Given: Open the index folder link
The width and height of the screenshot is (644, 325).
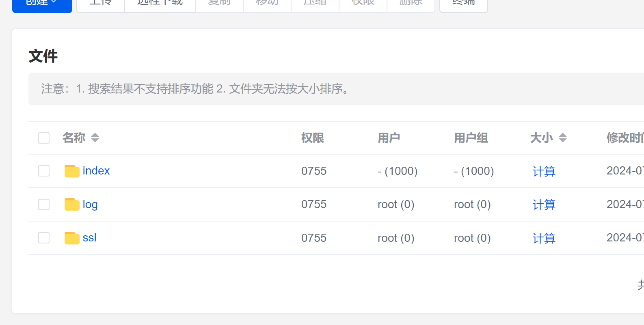Looking at the screenshot, I should click(96, 171).
